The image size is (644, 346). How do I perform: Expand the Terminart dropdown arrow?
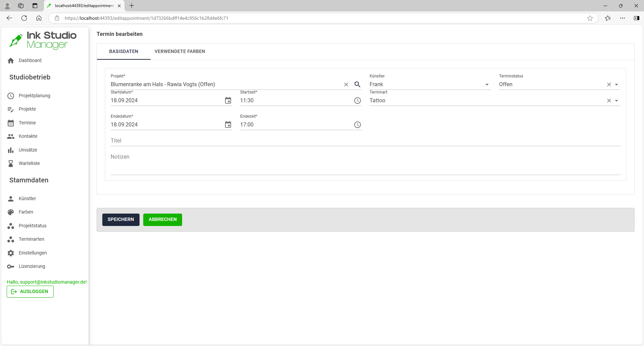click(x=616, y=101)
